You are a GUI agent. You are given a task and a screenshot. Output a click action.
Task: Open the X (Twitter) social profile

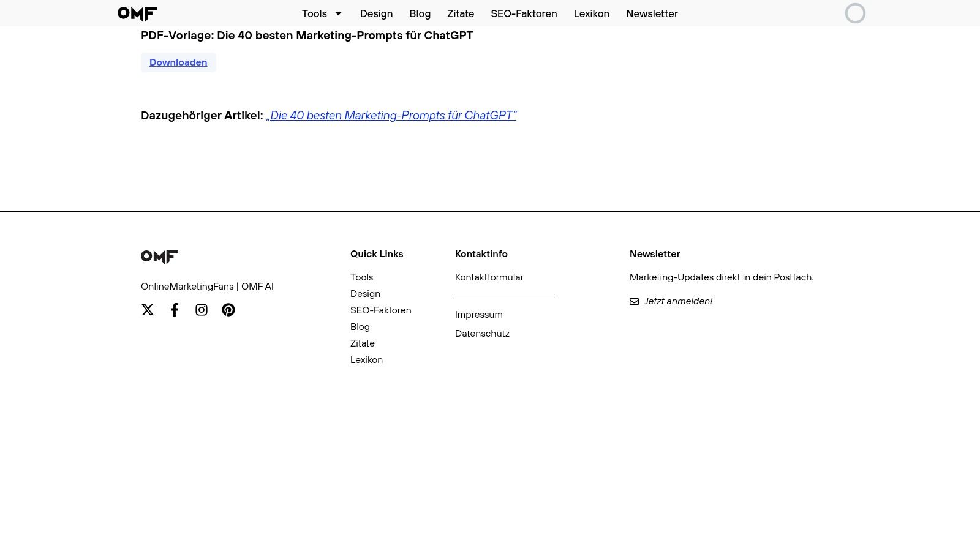click(x=148, y=310)
